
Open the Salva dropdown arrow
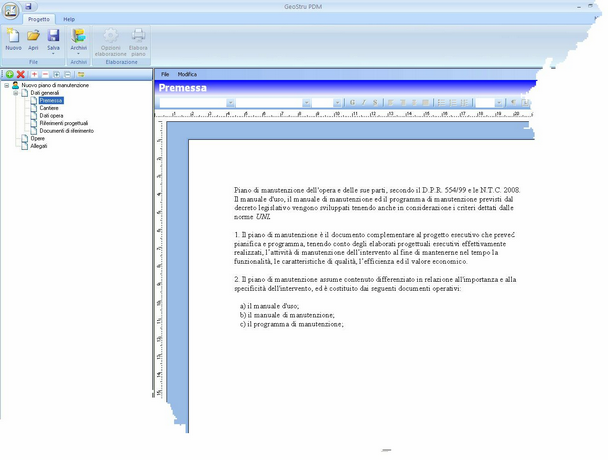coord(53,54)
